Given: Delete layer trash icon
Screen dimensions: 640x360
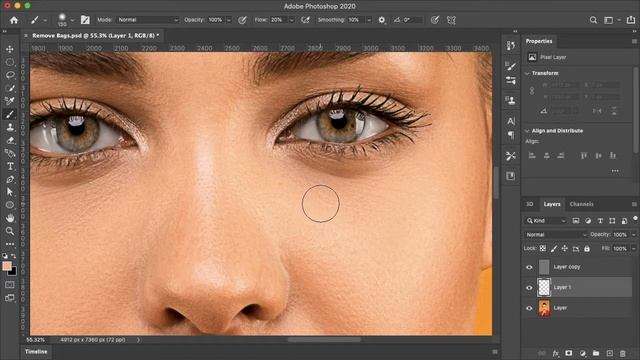Looking at the screenshot, I should coord(622,353).
